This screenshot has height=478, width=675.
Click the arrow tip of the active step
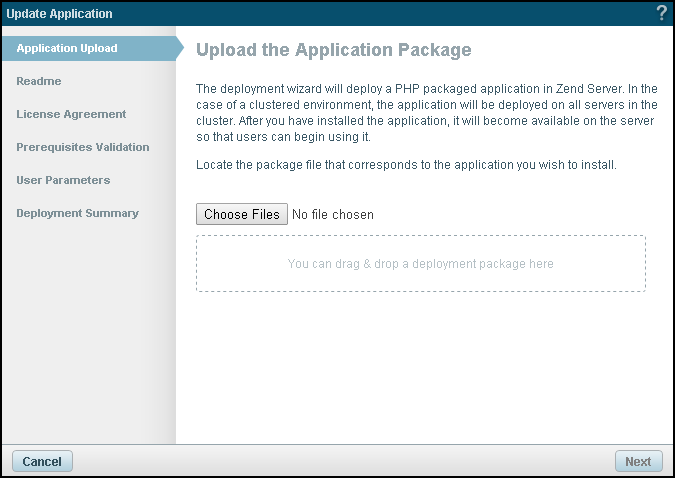(x=179, y=48)
